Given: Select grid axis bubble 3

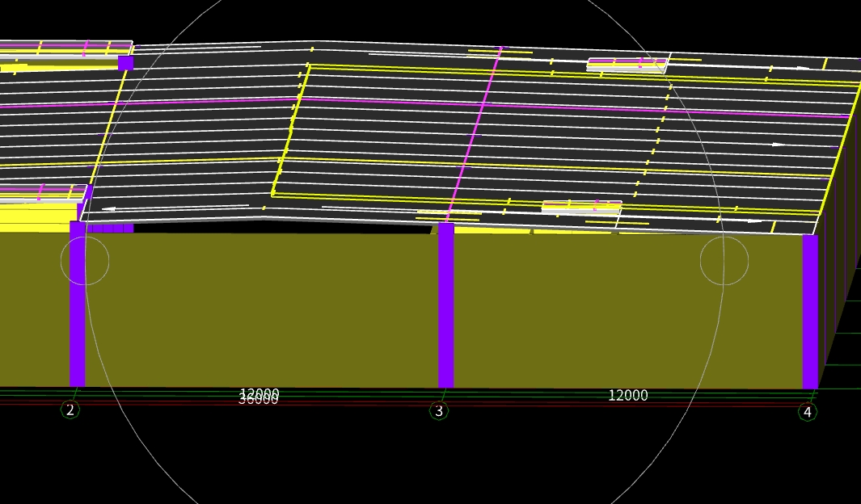Looking at the screenshot, I should click(439, 411).
